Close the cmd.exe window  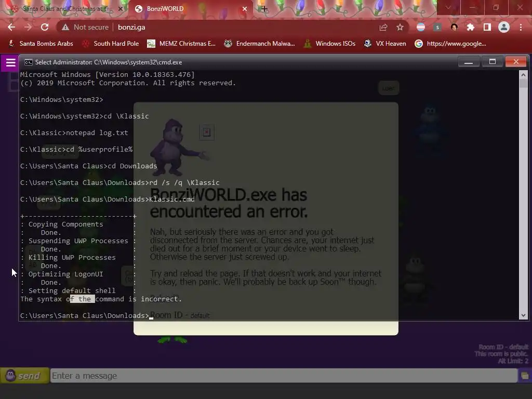click(x=516, y=62)
